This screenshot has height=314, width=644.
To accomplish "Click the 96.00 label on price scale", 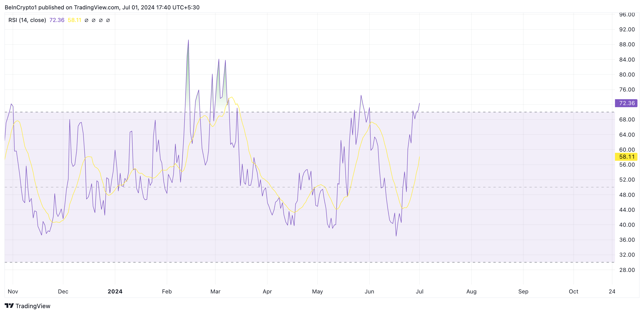I will pyautogui.click(x=627, y=15).
